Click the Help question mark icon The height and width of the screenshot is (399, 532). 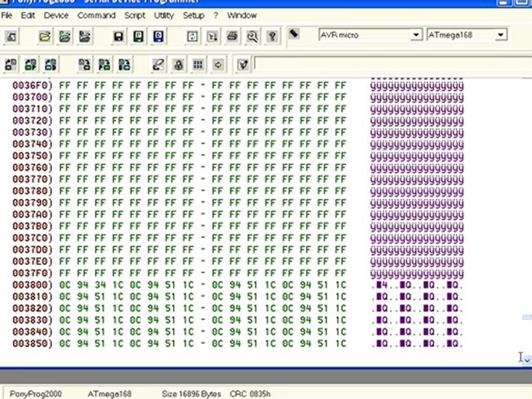click(x=272, y=37)
